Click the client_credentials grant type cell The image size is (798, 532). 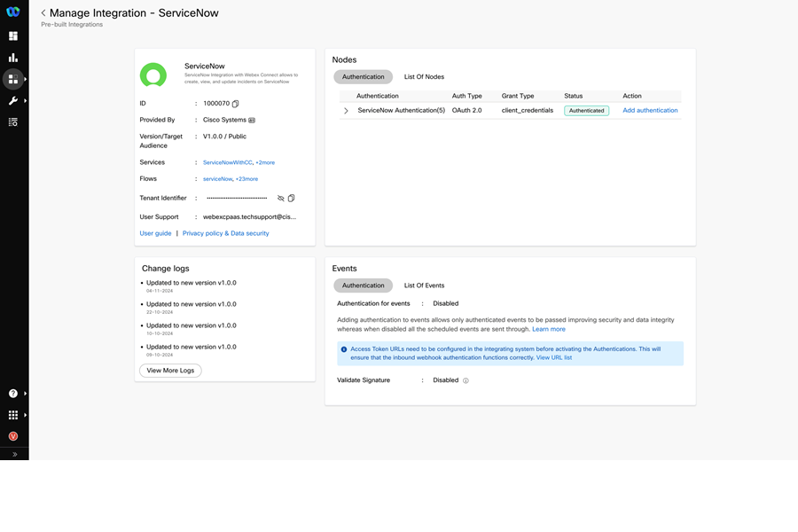pyautogui.click(x=528, y=111)
